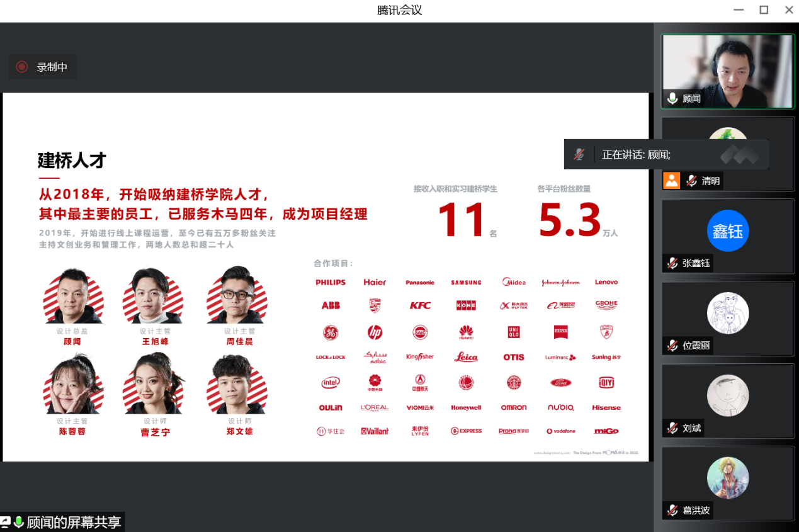Select 位霞丽's avatar tile
The width and height of the screenshot is (799, 532).
[727, 313]
